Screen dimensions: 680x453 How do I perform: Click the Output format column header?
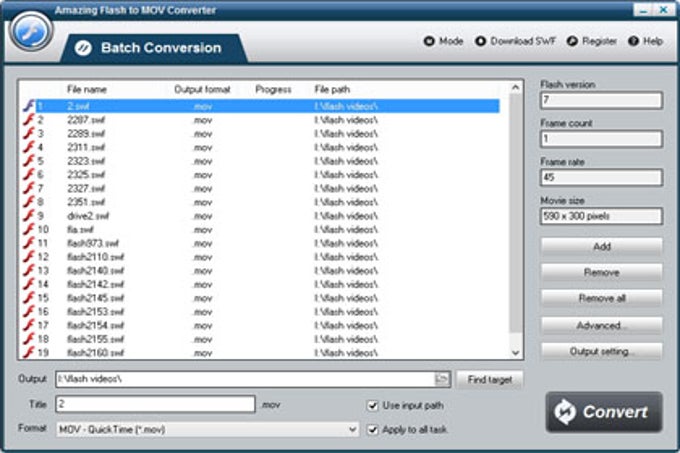pyautogui.click(x=202, y=90)
